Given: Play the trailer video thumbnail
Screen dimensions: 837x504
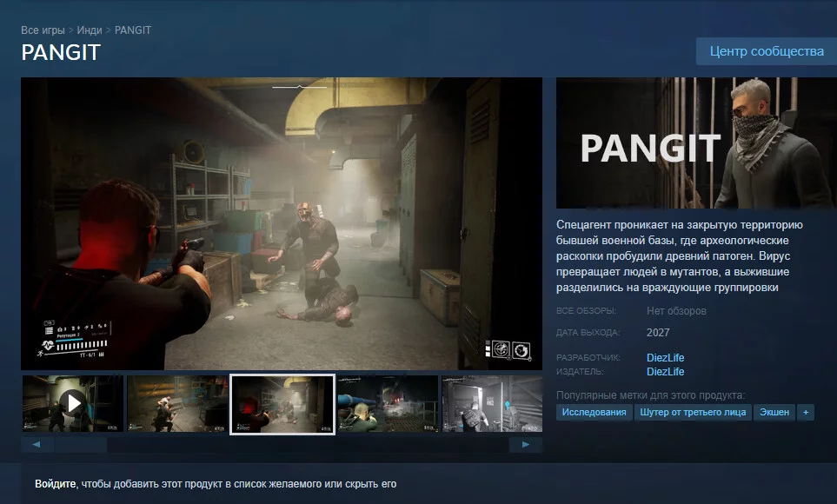Looking at the screenshot, I should coord(74,403).
